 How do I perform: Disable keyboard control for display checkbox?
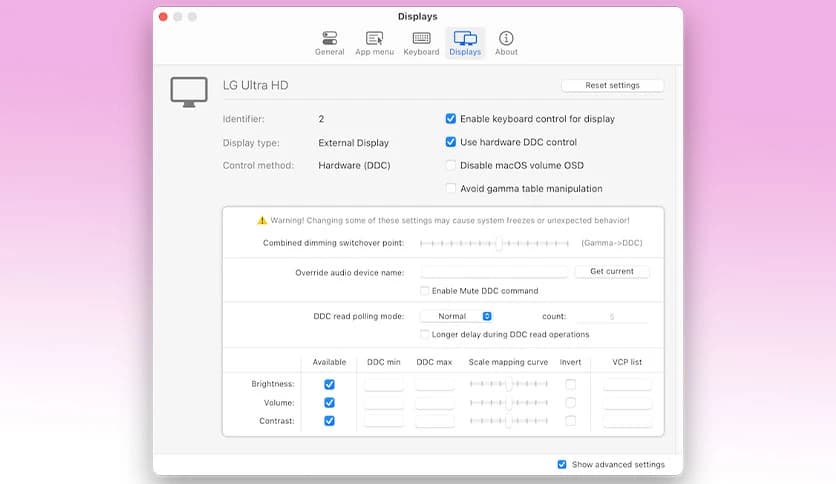(451, 119)
